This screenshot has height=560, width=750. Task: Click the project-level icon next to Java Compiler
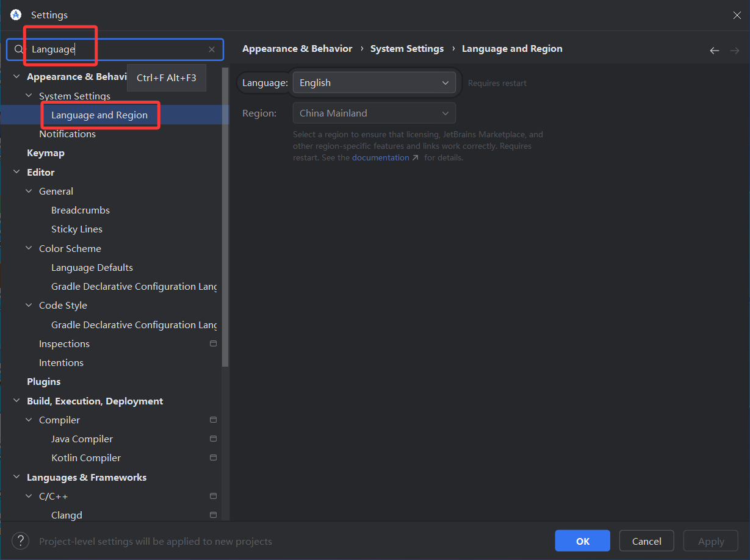tap(213, 439)
